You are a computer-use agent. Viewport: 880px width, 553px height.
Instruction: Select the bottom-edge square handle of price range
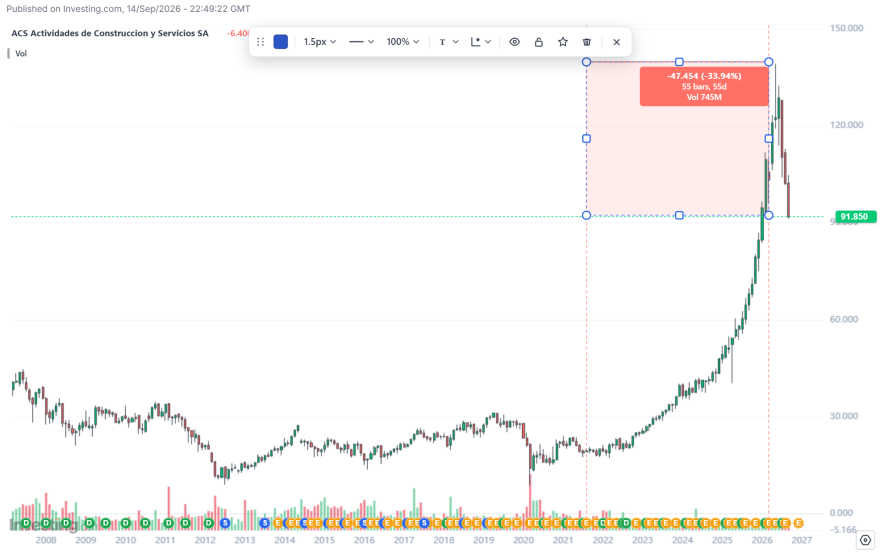point(679,215)
